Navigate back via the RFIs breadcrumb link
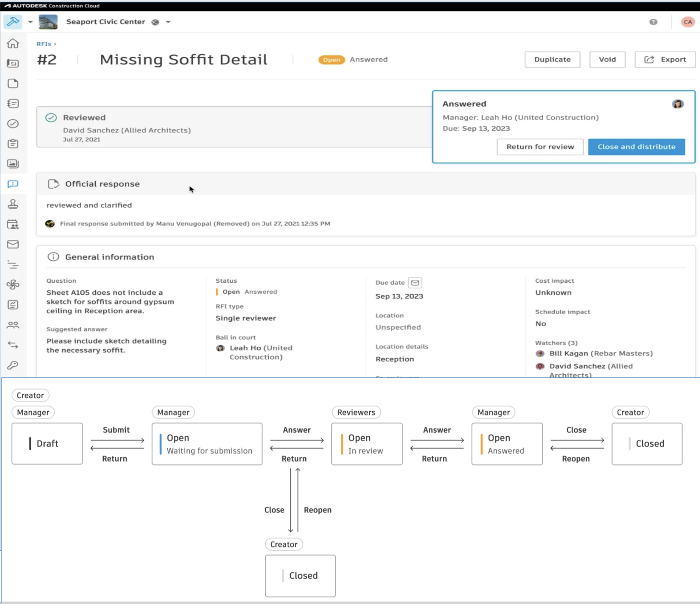This screenshot has height=604, width=700. pyautogui.click(x=44, y=43)
